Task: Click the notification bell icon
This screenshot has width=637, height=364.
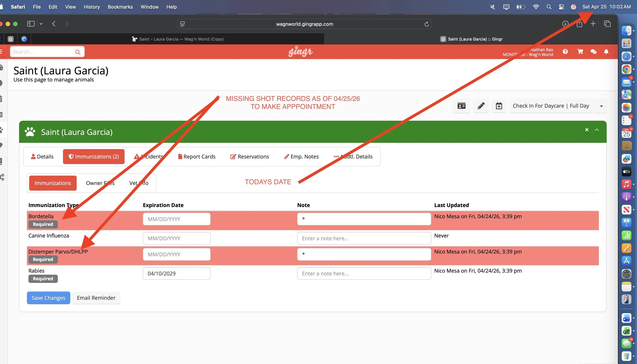Action: point(606,52)
